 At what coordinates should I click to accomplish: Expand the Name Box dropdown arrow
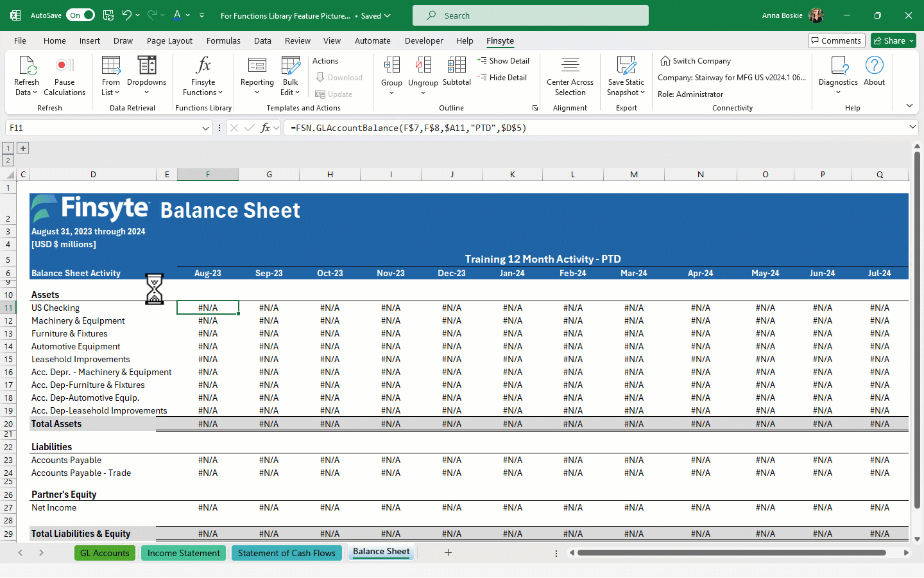click(x=205, y=128)
